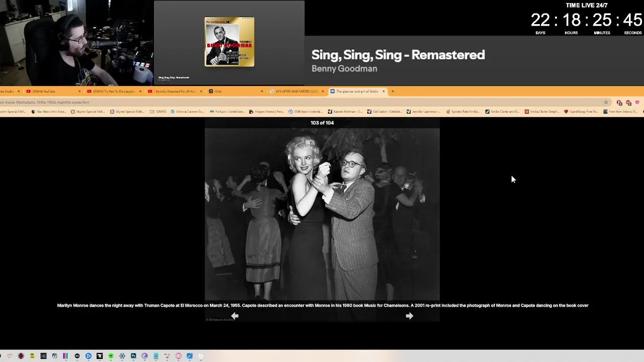Switch to Secretly Streamed For 24 Hours tab
644x362 pixels.
[x=175, y=91]
